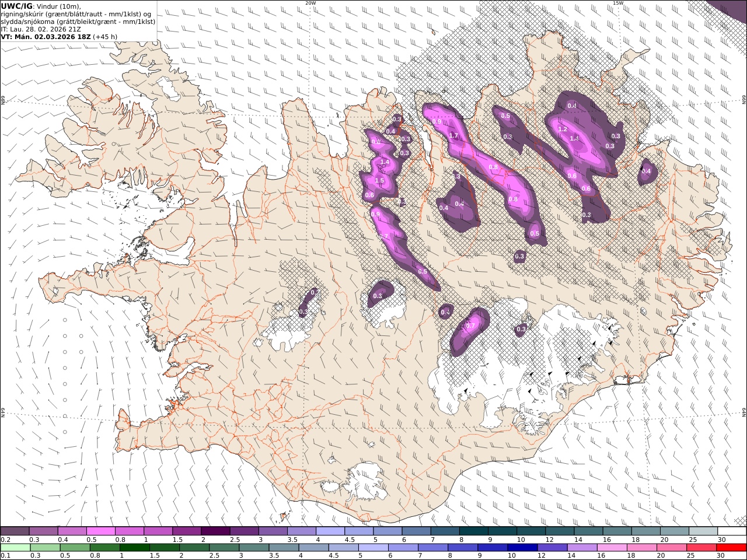Click the "UWC/IG" title text

17,6
